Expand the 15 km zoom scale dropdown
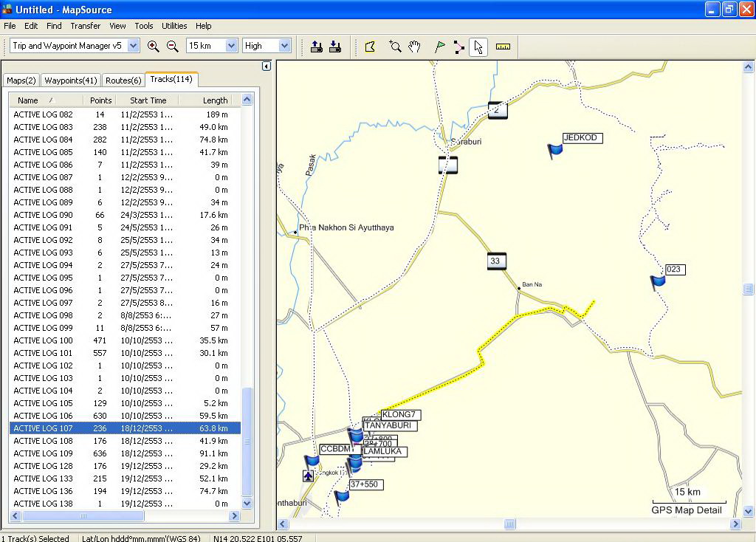Screen dimensions: 756x542 230,46
